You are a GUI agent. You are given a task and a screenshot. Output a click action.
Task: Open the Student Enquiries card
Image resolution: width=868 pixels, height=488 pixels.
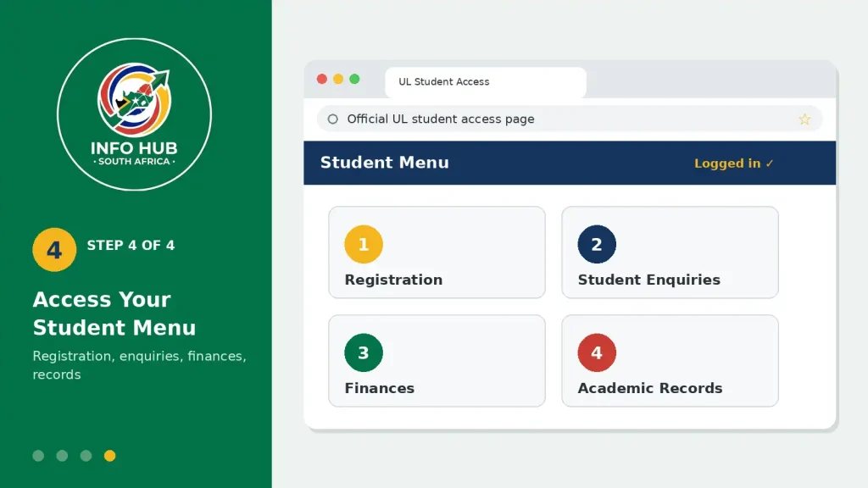670,252
